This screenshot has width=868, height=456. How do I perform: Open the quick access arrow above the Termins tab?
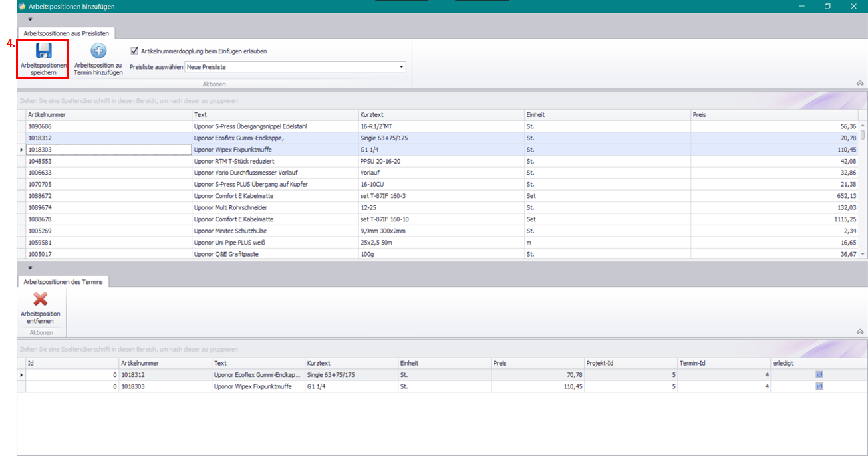pyautogui.click(x=30, y=268)
